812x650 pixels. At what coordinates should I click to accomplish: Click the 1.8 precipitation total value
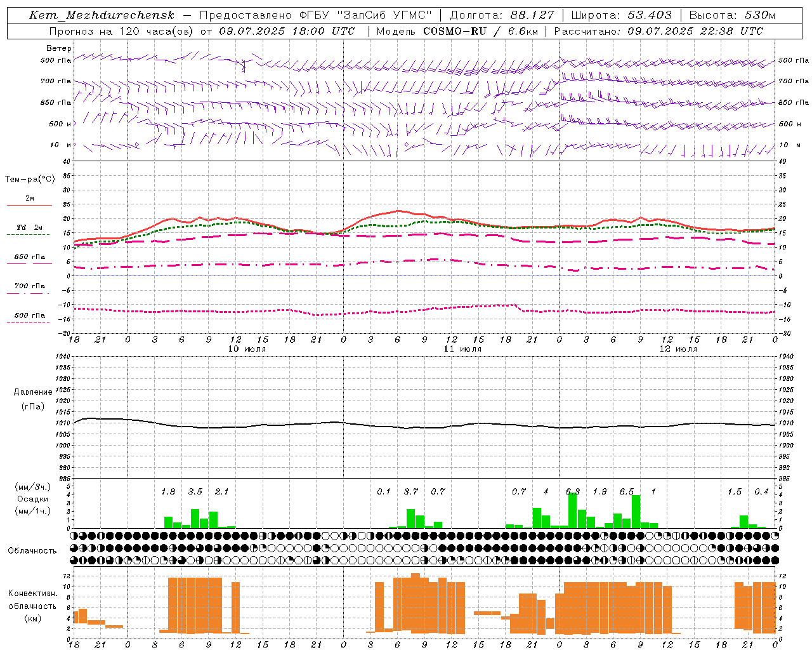tap(168, 491)
